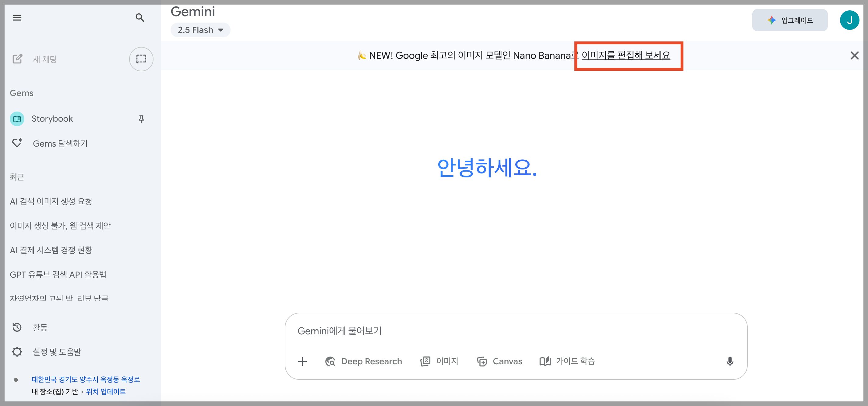Open the Storybook gem
The width and height of the screenshot is (868, 406).
52,119
